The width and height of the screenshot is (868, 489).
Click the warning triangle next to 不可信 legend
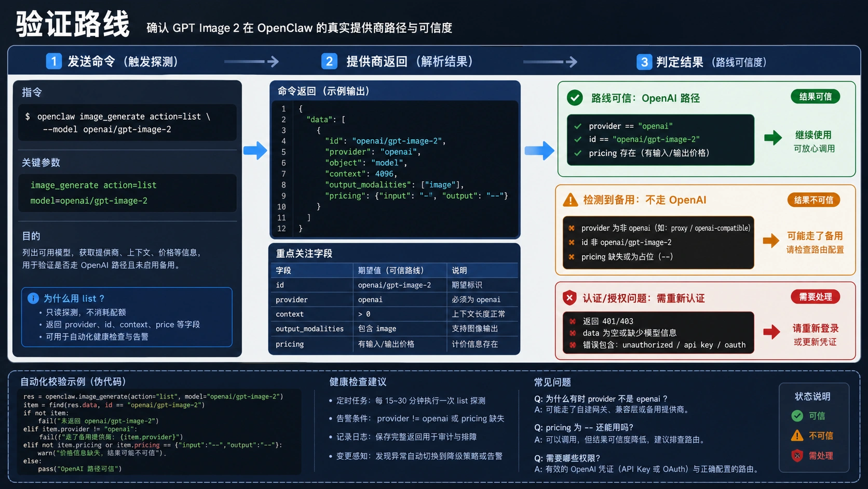click(x=797, y=435)
